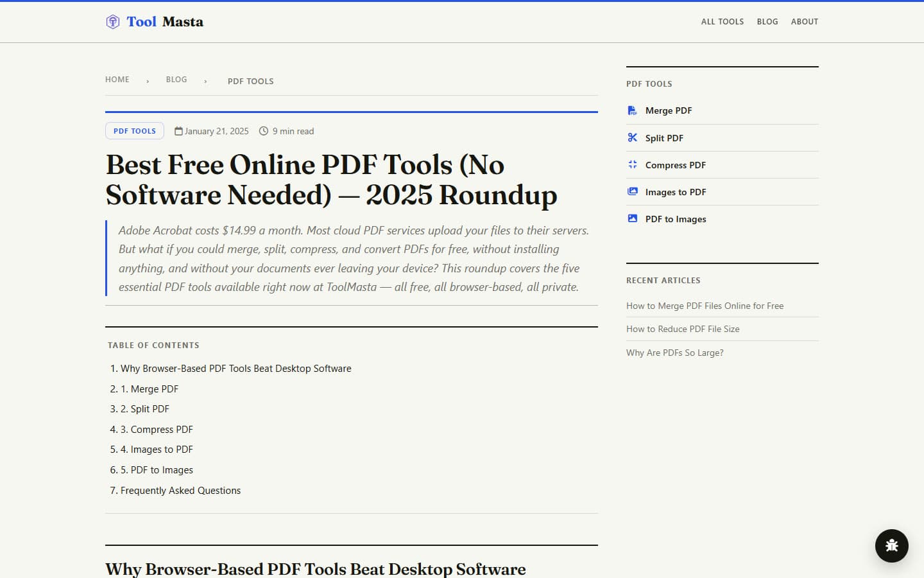Jump to Why Browser-Based PDF Tools contents entry
Viewport: 924px width, 578px height.
(x=236, y=369)
